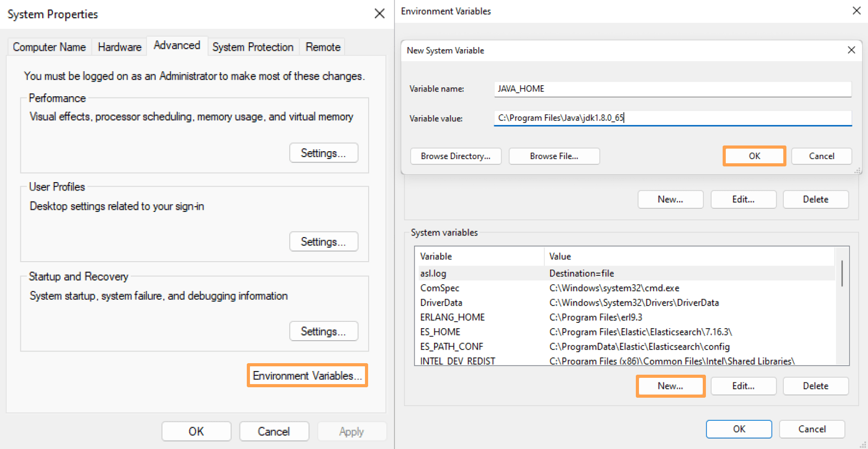Click the Elasticsearch\7.16.3\ value cell
Viewport: 868px width, 449px height.
(641, 332)
